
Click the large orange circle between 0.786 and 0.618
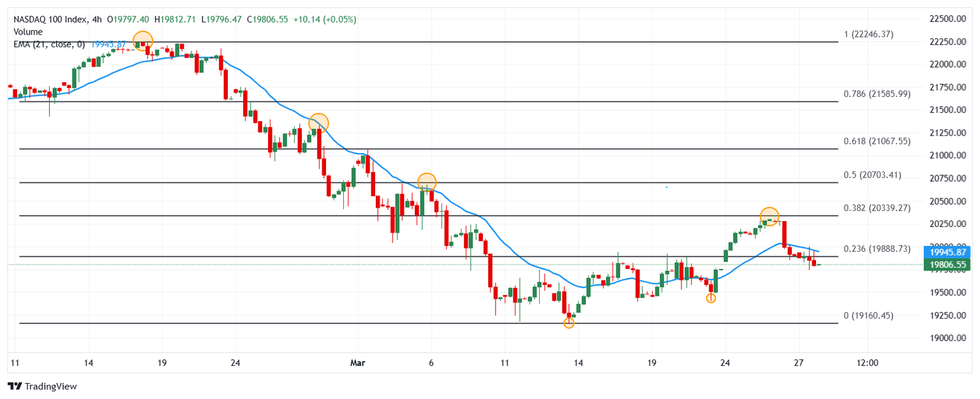pos(318,122)
